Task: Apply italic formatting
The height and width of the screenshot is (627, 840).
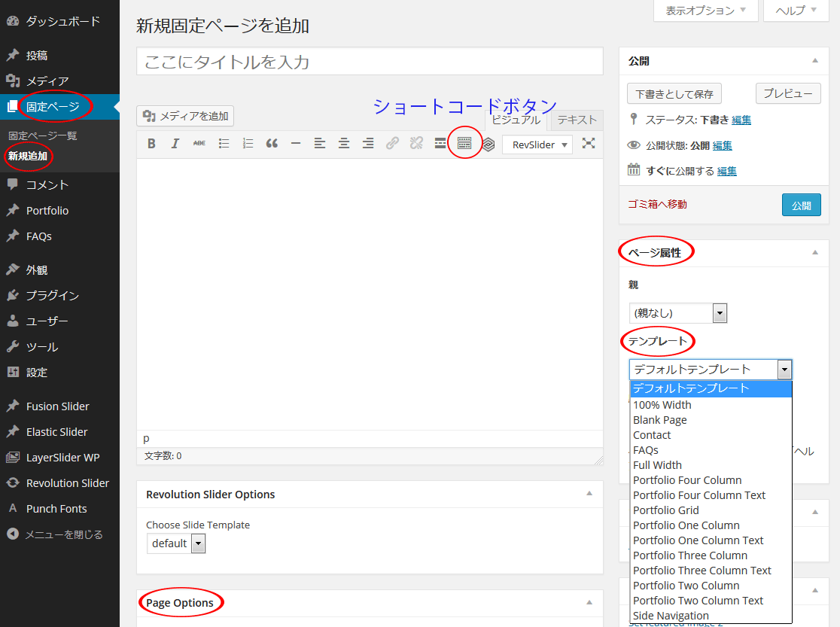Action: [x=175, y=144]
